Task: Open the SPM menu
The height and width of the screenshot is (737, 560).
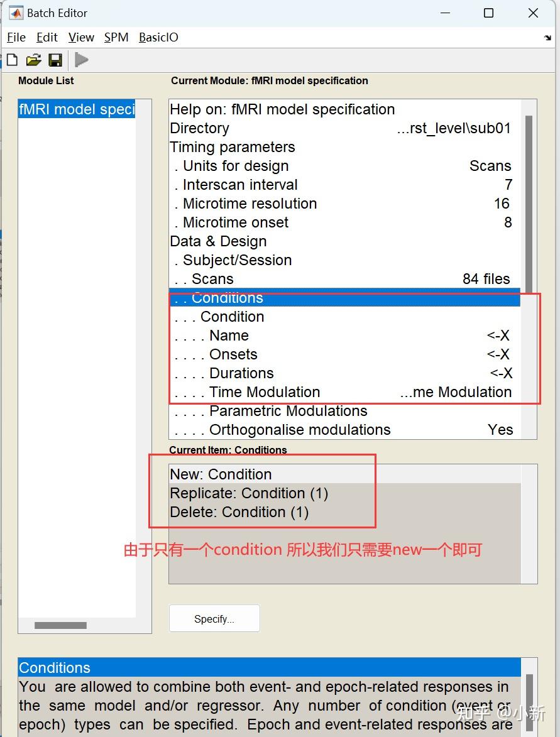Action: (x=116, y=38)
